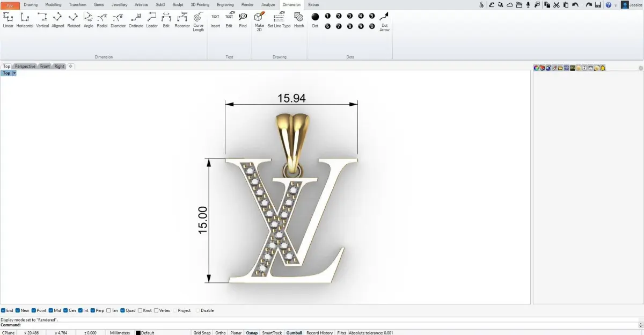Click the Recenter dimension text tool

[182, 20]
